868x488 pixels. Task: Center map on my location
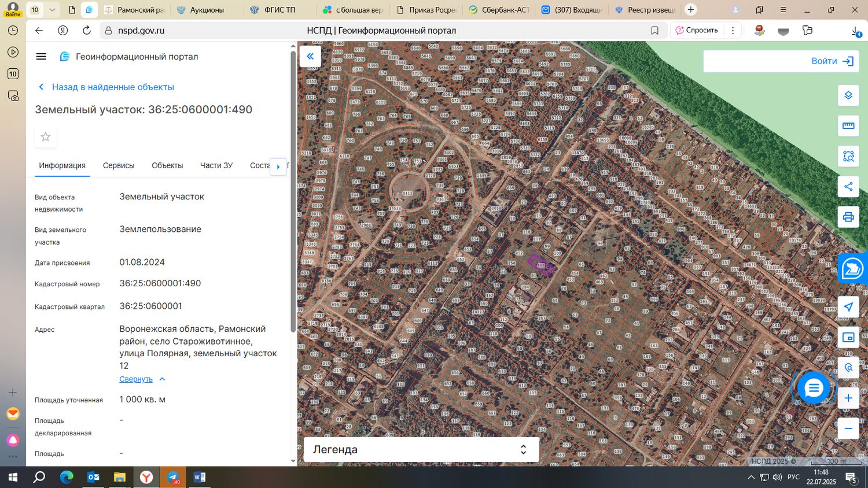pyautogui.click(x=848, y=307)
